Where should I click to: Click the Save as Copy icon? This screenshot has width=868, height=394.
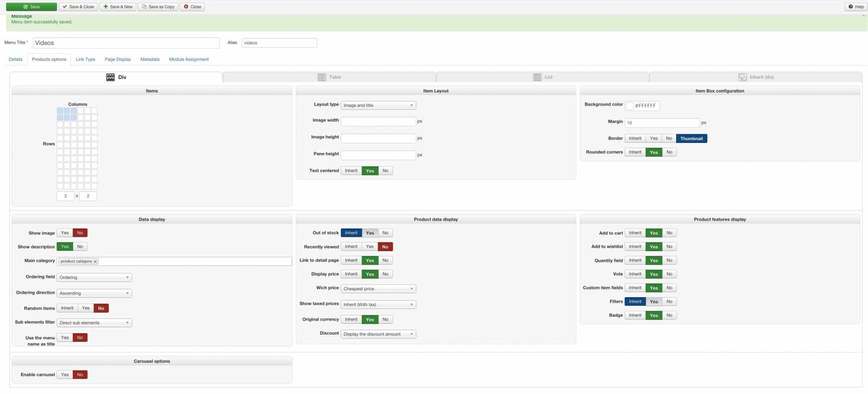pos(144,7)
